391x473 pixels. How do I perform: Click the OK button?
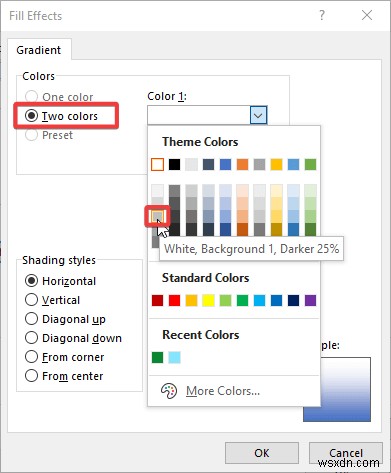262,453
